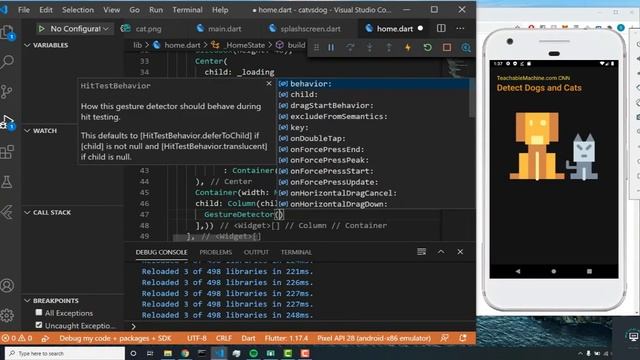Open the Run menu
Viewport: 640px width, 360px height.
click(156, 10)
